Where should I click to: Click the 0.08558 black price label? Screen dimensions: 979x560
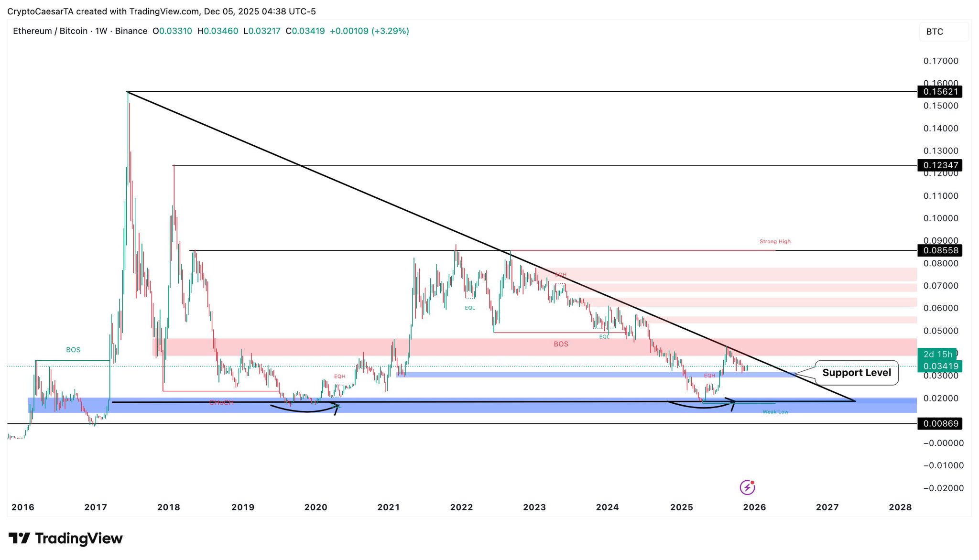940,250
